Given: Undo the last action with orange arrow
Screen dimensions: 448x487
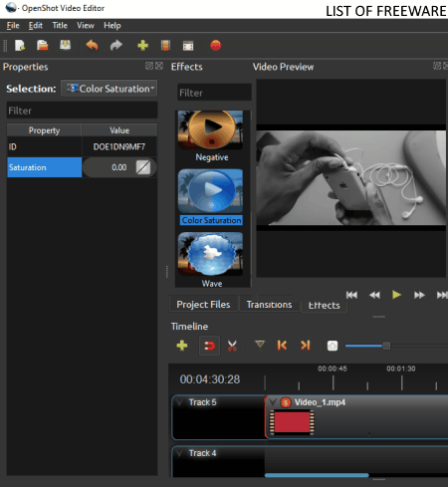Looking at the screenshot, I should pyautogui.click(x=92, y=45).
